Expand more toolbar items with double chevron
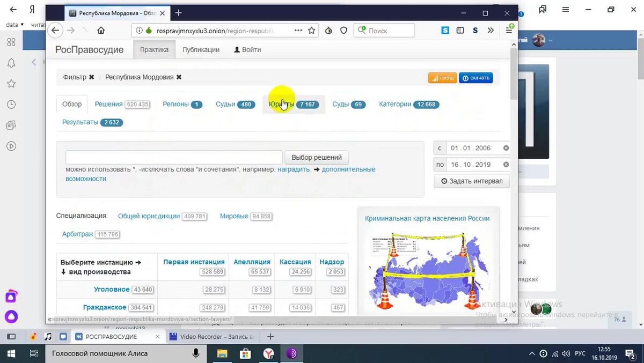The width and height of the screenshot is (644, 363). (491, 31)
